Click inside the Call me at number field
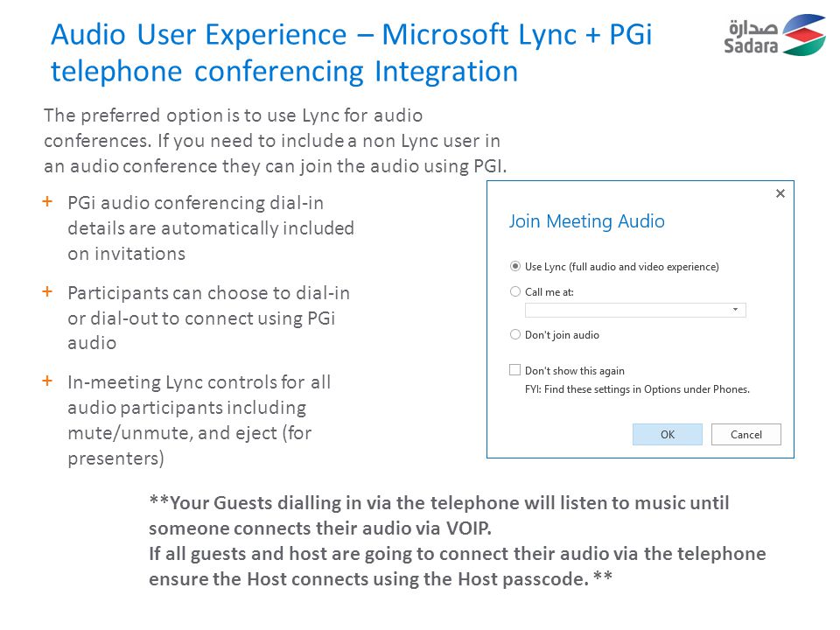The image size is (840, 630). pyautogui.click(x=635, y=310)
